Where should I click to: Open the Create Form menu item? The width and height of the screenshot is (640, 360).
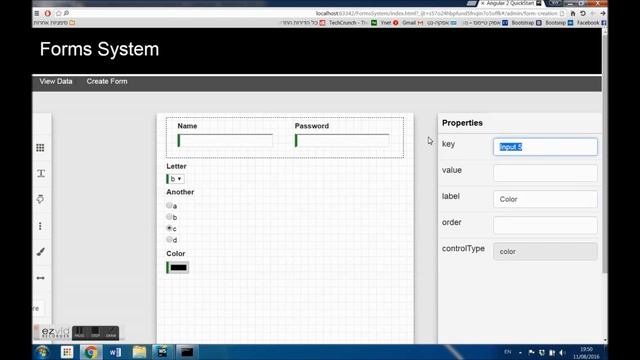107,81
